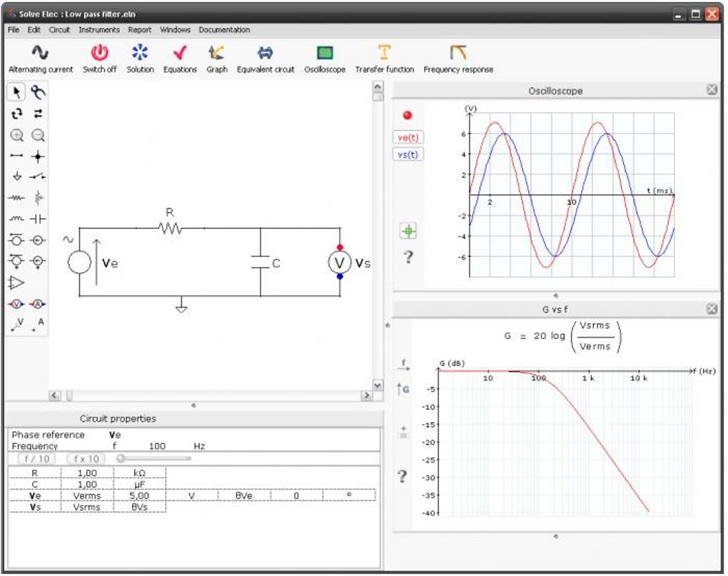
Task: Zoom in on the circuit
Action: coord(16,135)
